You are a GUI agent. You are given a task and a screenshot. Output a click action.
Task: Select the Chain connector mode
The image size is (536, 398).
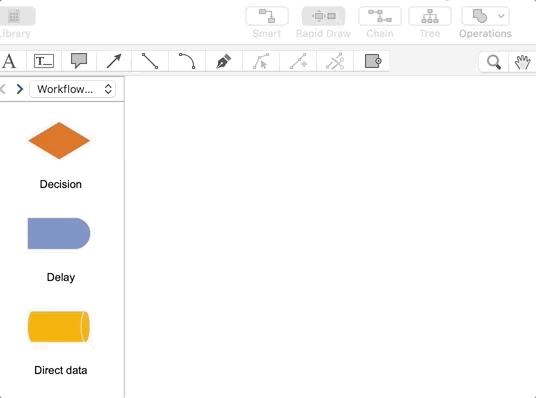pos(380,16)
